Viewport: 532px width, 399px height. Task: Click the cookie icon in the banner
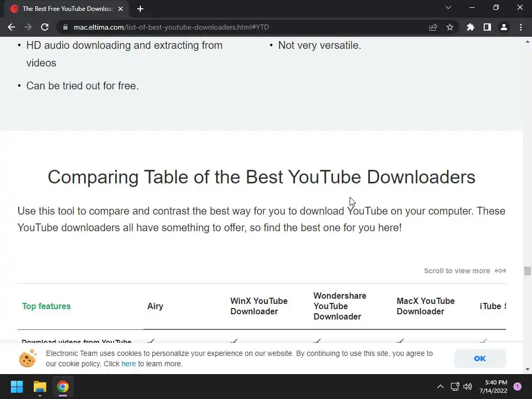[28, 358]
